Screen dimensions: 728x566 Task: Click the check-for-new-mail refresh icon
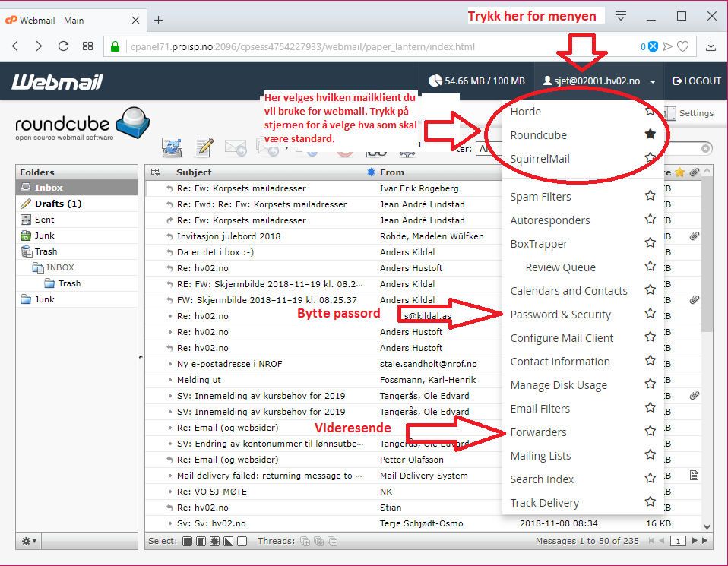173,147
